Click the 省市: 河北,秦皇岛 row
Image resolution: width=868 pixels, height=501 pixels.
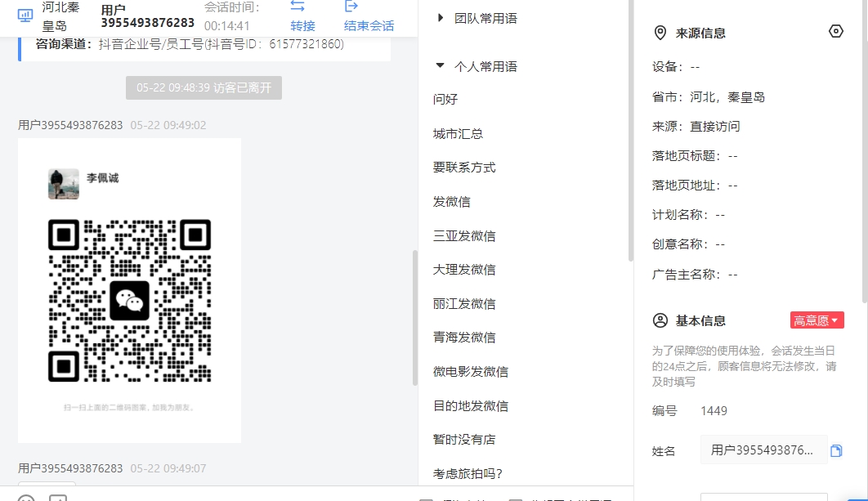(709, 97)
